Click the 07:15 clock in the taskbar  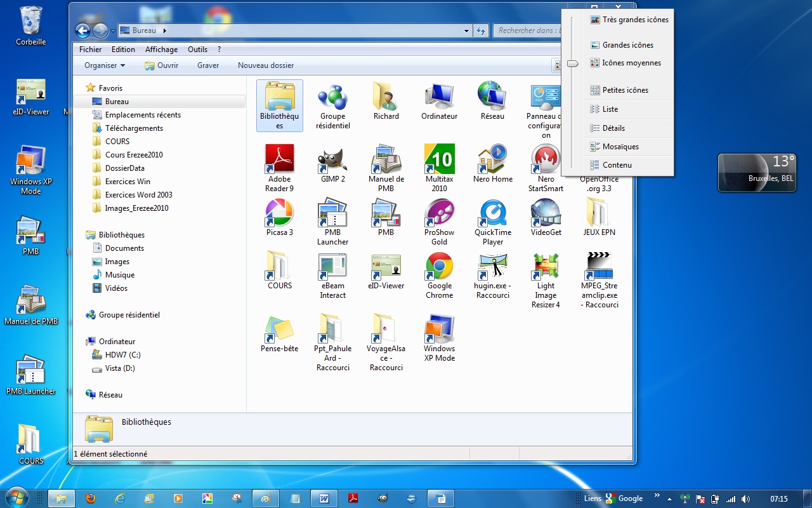pos(778,498)
